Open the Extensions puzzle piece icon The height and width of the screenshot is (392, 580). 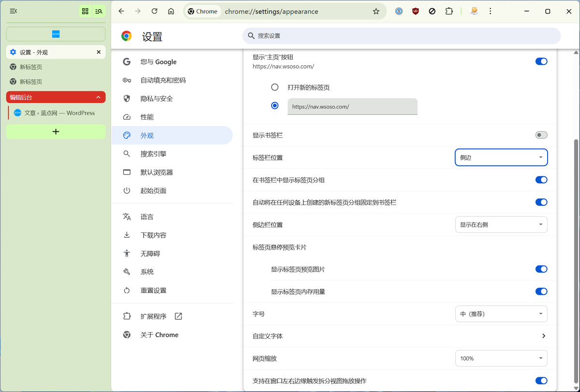pyautogui.click(x=449, y=11)
